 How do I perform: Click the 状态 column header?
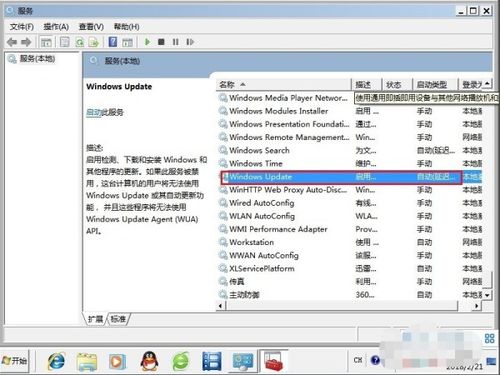(397, 85)
